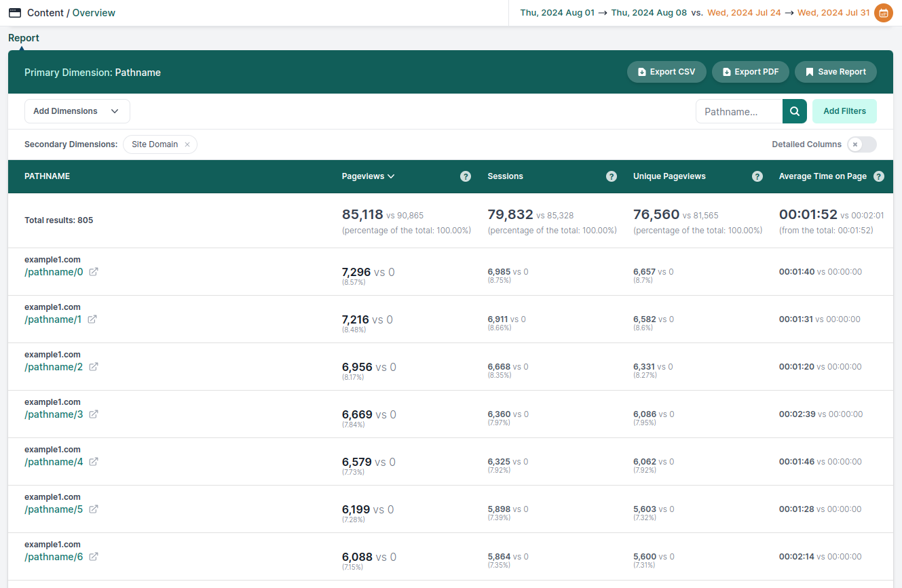
Task: Open help icon for Sessions column
Action: coord(612,176)
